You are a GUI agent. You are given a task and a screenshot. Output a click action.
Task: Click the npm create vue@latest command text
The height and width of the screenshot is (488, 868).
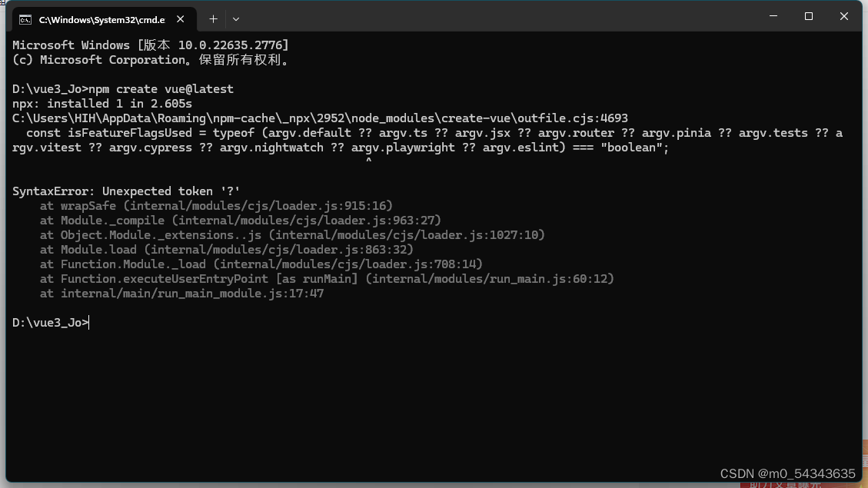(161, 88)
